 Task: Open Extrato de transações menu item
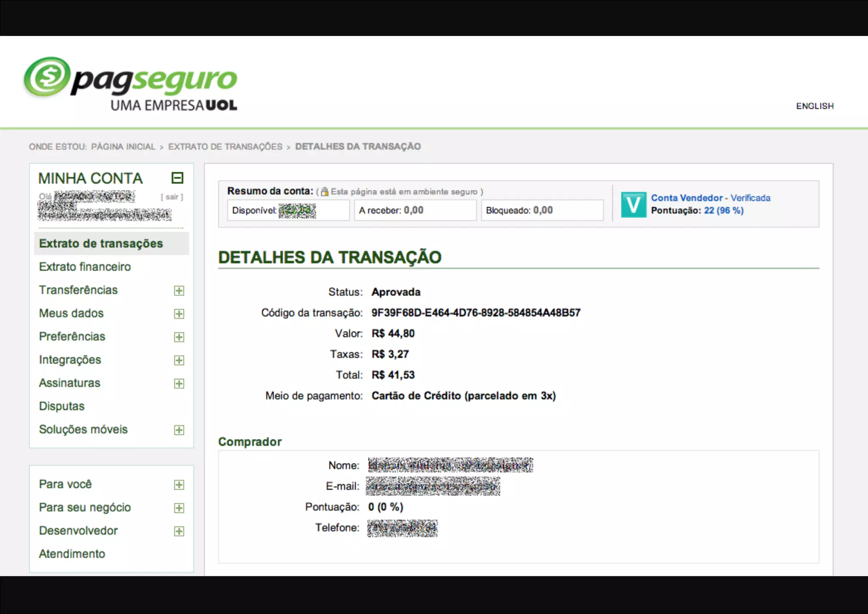(101, 244)
